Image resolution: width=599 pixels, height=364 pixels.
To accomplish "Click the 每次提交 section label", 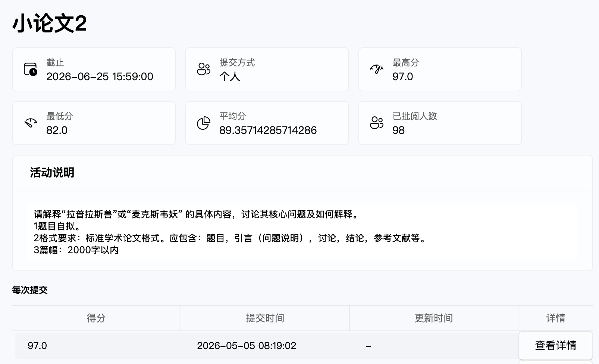I will click(x=30, y=290).
